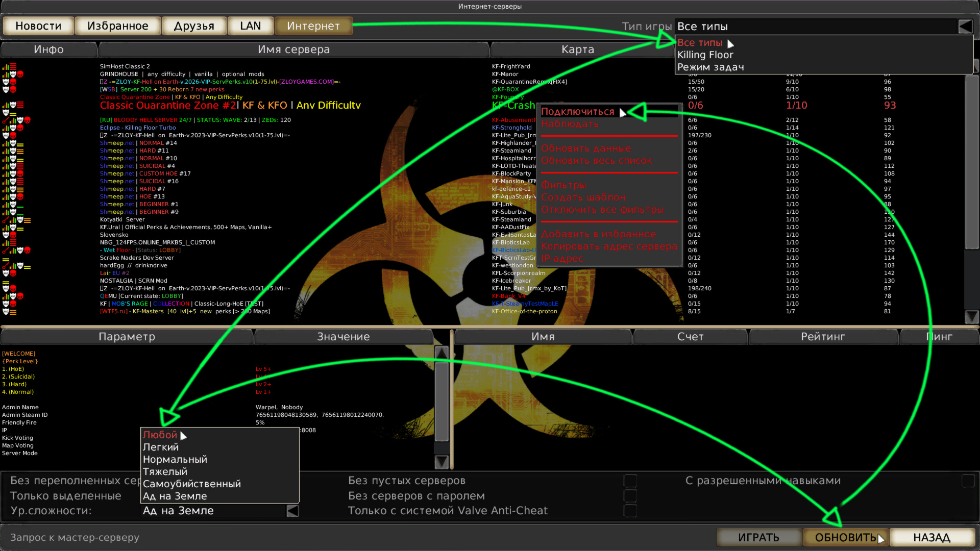
Task: Choose 'Добавить в избранное' in context menu
Action: [598, 234]
